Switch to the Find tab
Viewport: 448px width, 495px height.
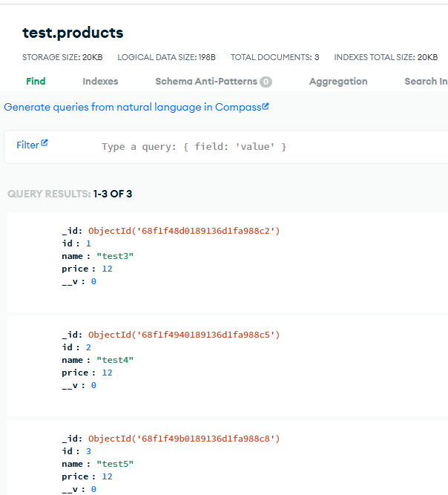point(36,82)
